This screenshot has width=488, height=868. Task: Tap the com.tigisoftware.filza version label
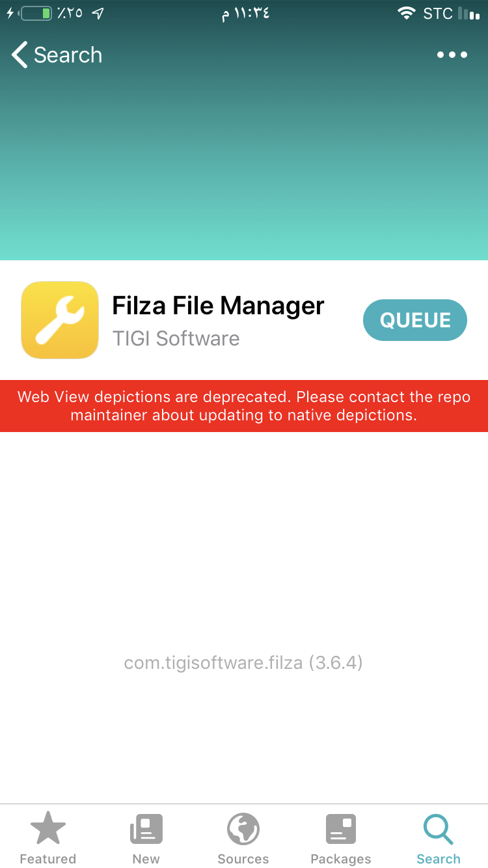pyautogui.click(x=243, y=662)
